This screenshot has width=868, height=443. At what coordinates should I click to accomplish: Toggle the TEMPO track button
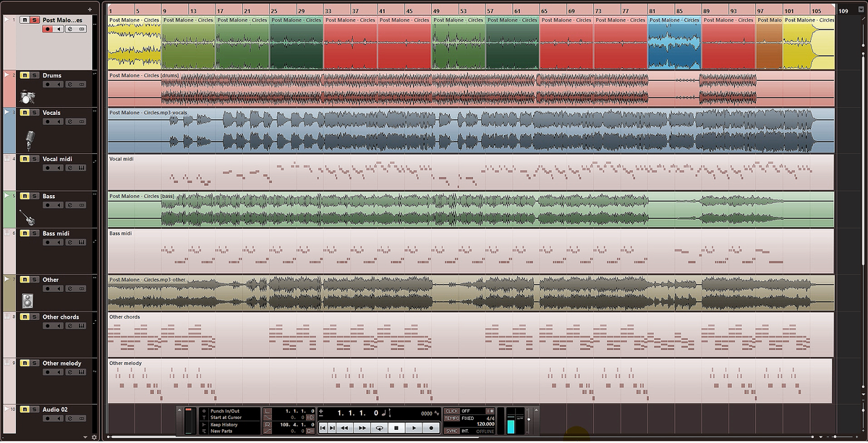click(451, 418)
